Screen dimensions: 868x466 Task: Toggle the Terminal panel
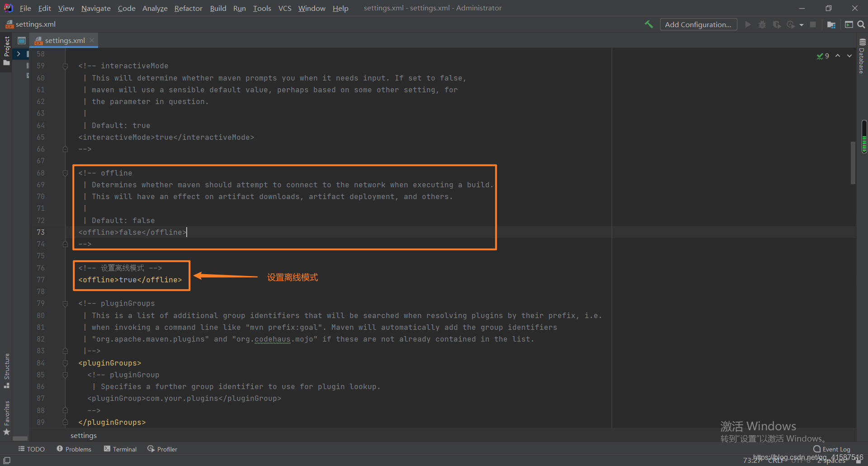tap(120, 449)
